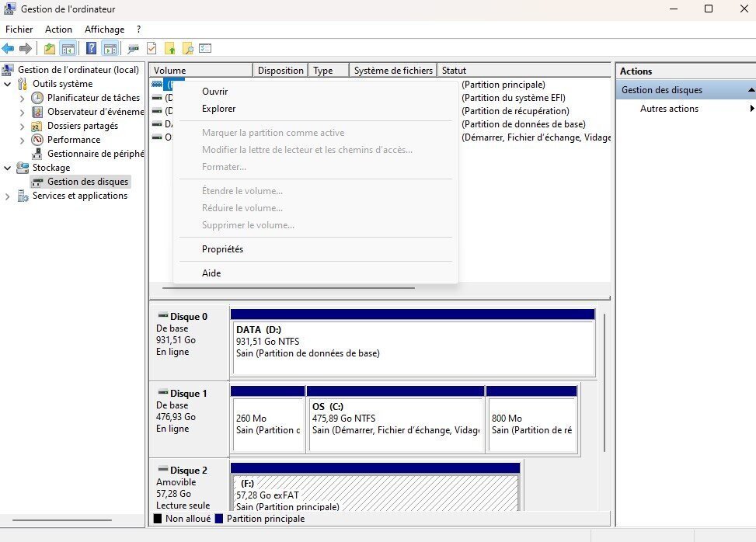Click the Stockage tree icon
The width and height of the screenshot is (756, 542).
click(23, 168)
